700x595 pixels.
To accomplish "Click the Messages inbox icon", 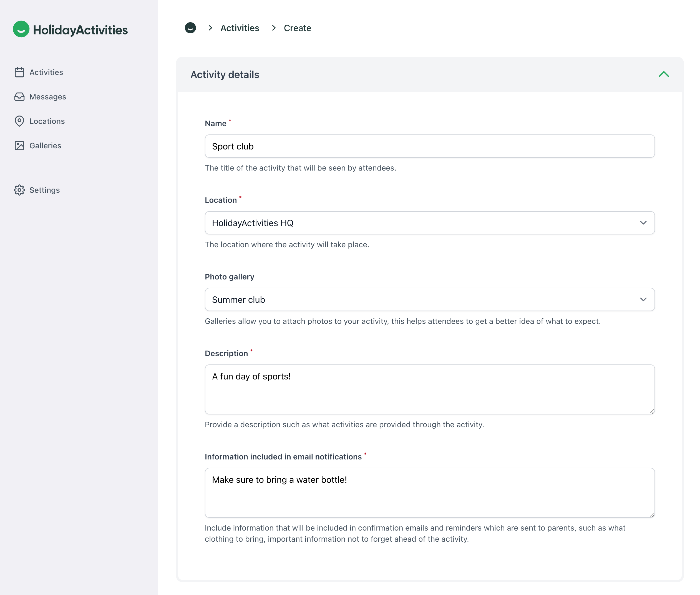I will coord(19,97).
